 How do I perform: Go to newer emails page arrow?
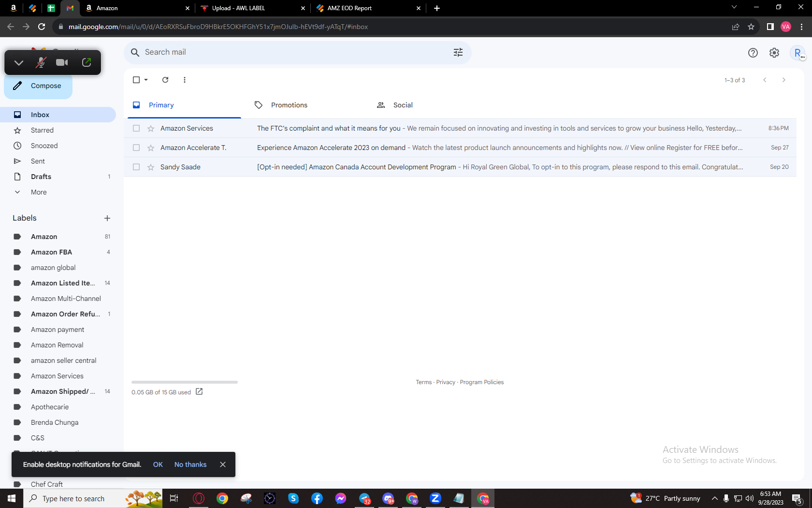(765, 80)
